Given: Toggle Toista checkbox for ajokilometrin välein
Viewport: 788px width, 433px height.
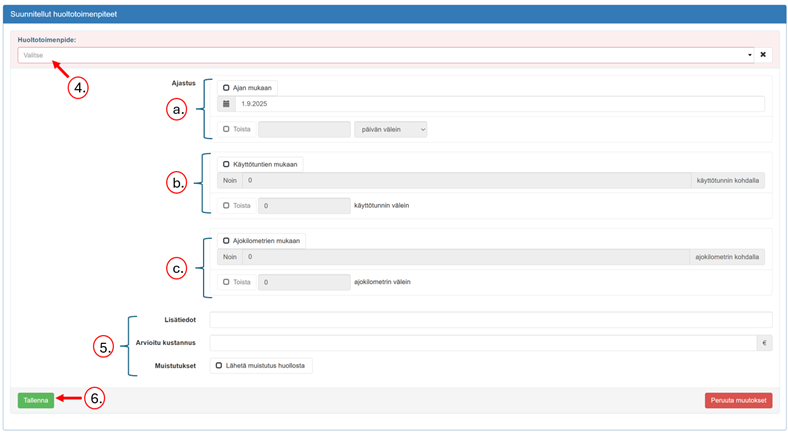Looking at the screenshot, I should pyautogui.click(x=227, y=282).
